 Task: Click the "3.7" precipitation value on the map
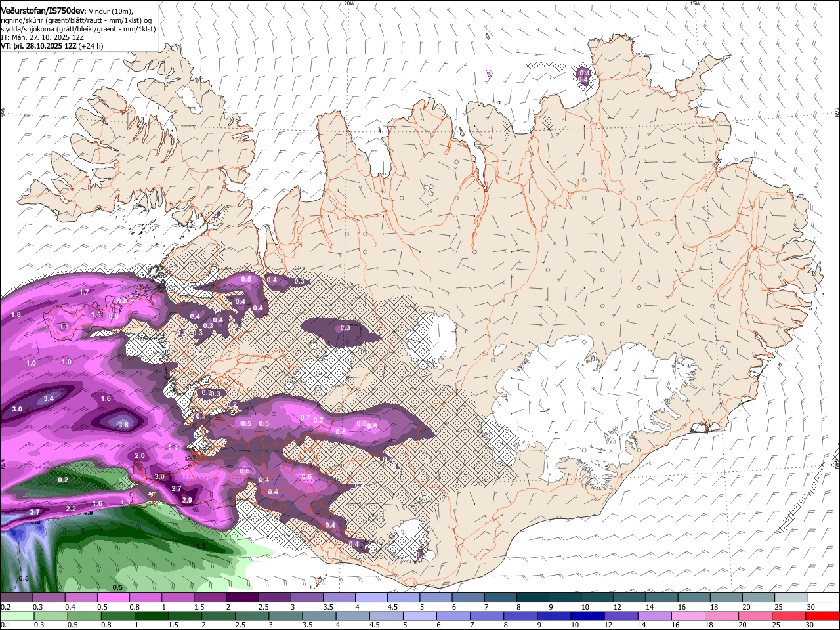[35, 511]
